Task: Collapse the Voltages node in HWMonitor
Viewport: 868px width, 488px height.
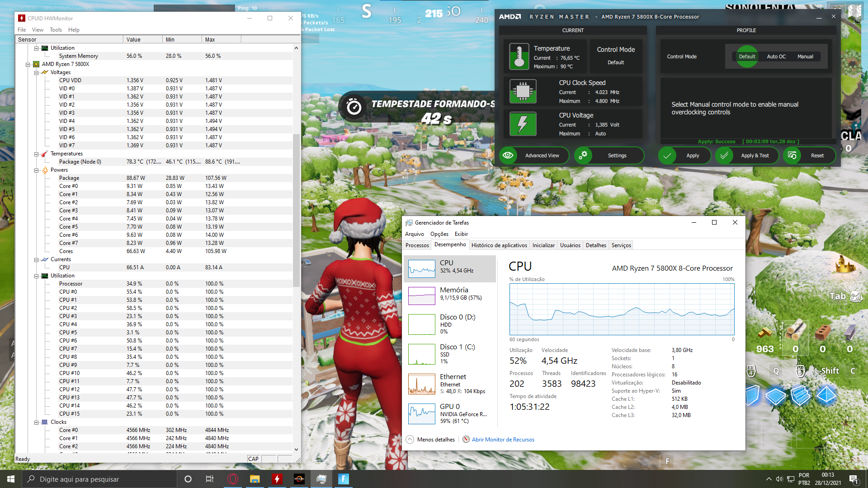Action: [36, 72]
